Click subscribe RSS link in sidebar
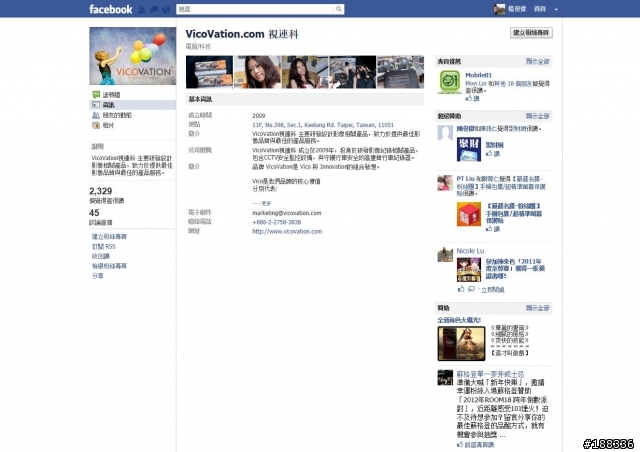The width and height of the screenshot is (640, 452). (x=104, y=246)
